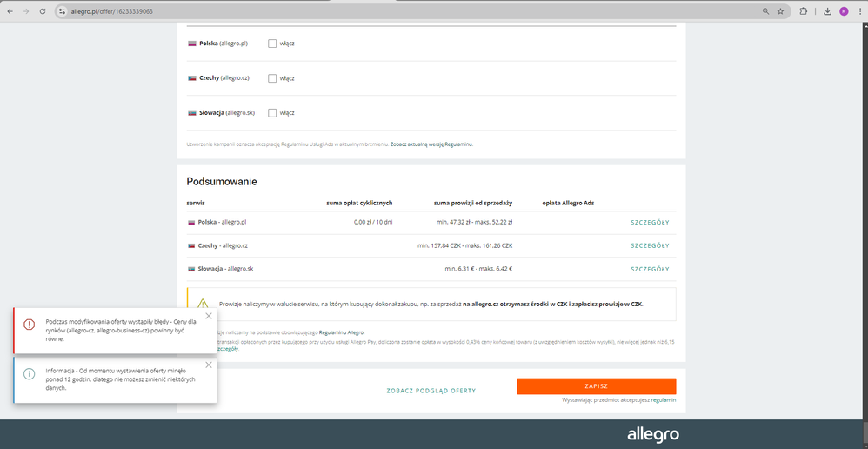Viewport: 868px width, 449px height.
Task: Click the 'serwis' column header
Action: click(x=196, y=204)
